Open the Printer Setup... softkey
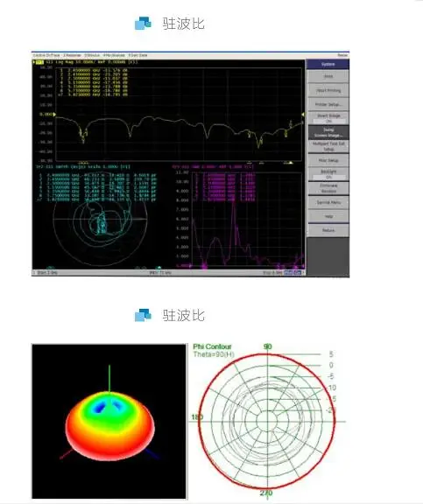 (328, 104)
